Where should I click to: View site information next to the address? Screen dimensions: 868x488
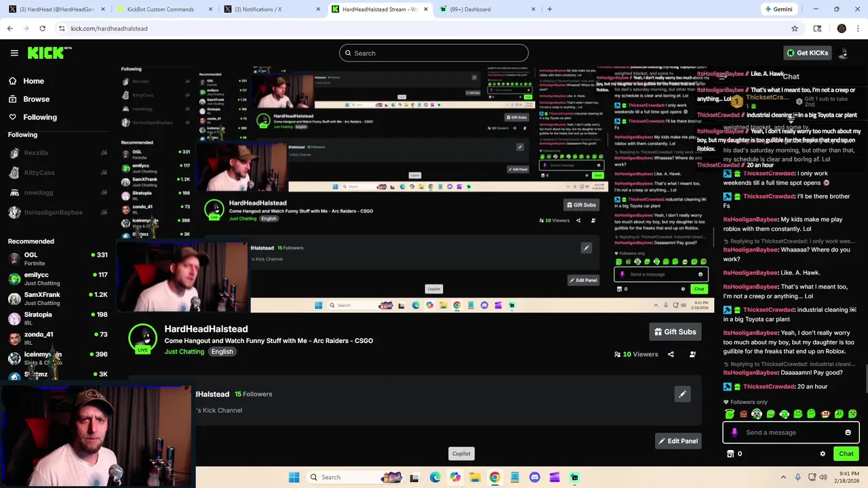[x=62, y=28]
